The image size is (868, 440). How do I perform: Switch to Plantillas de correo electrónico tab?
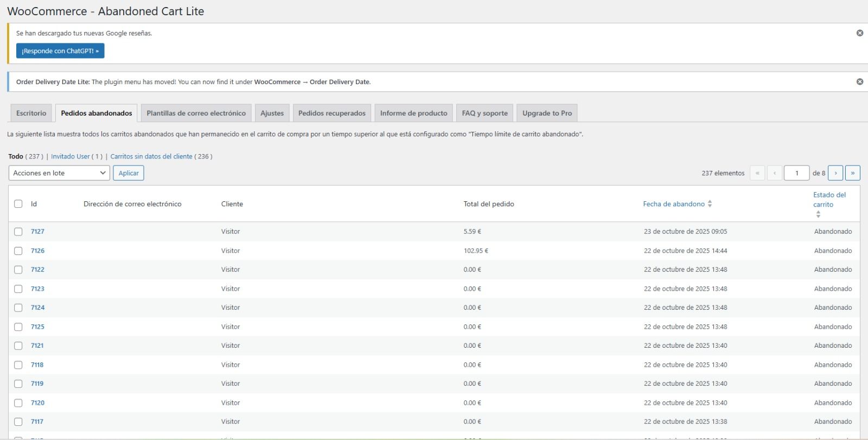[196, 113]
